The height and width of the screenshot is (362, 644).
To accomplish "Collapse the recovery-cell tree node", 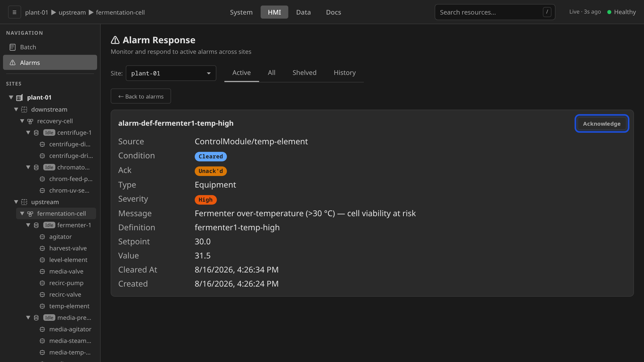I will (22, 121).
